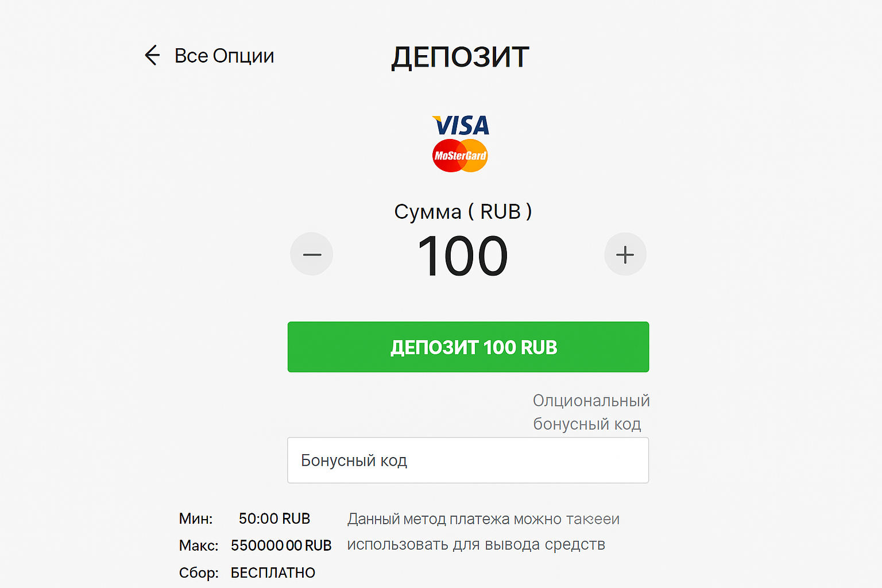Click the minimum value '50:00 RUB'
The height and width of the screenshot is (588, 882).
[x=274, y=519]
